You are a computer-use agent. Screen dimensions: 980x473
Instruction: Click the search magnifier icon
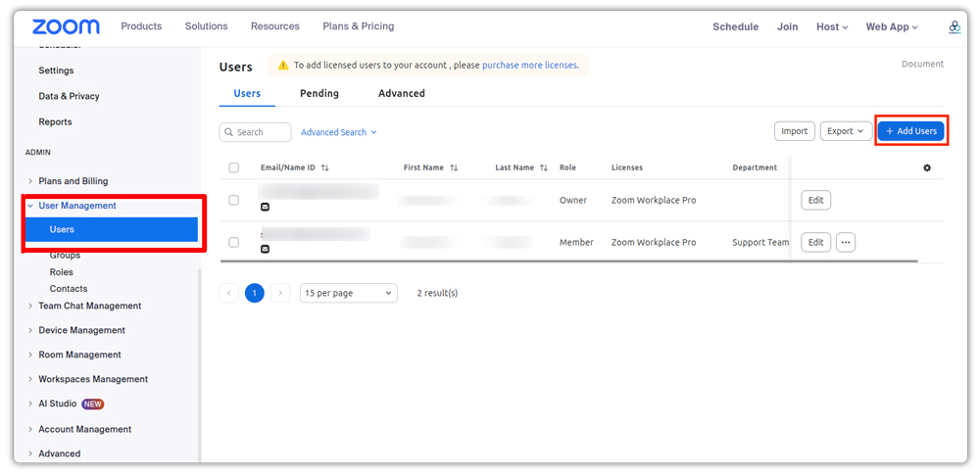point(228,132)
